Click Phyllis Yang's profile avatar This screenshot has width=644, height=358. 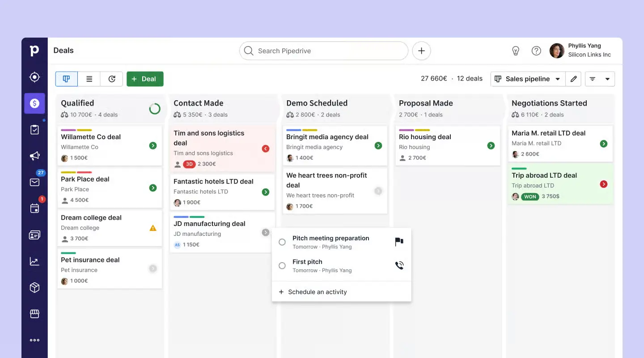(557, 51)
